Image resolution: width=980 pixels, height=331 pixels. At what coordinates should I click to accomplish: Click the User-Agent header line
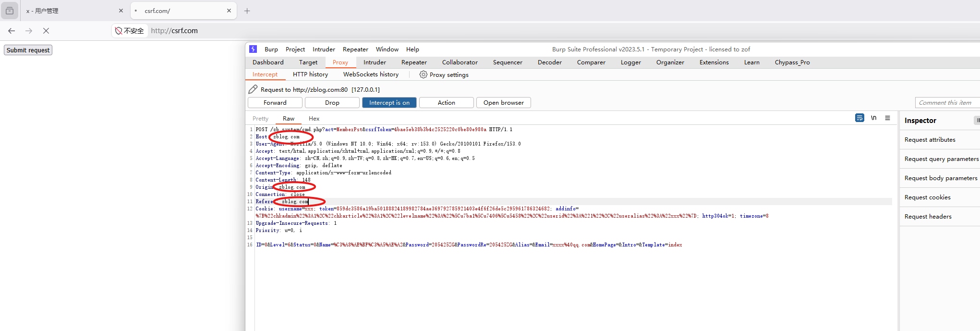coord(388,144)
